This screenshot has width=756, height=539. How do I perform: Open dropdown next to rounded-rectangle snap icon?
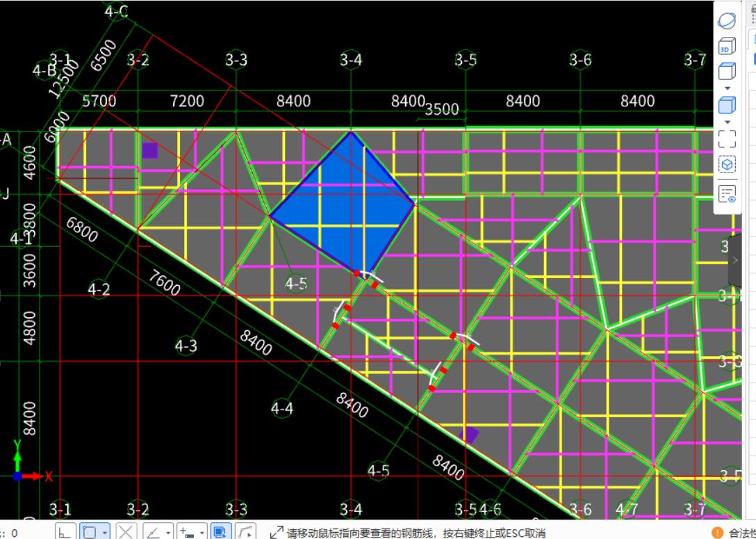(104, 533)
